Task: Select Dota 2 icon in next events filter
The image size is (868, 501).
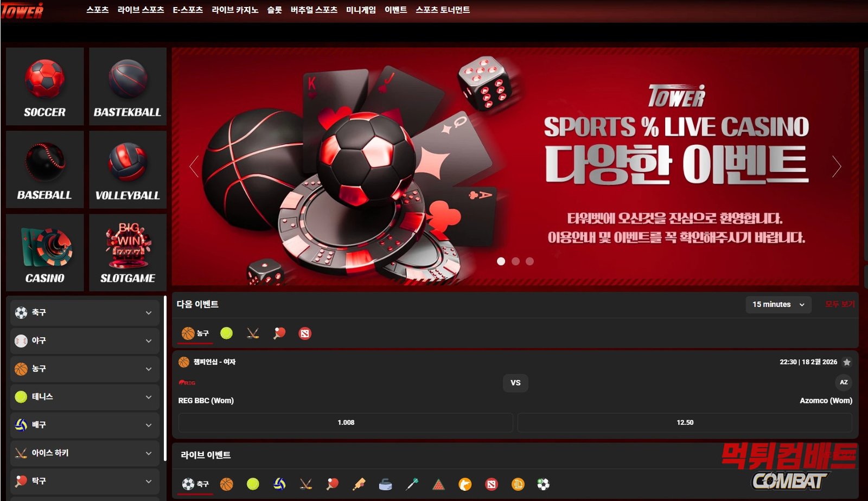Action: 305,333
